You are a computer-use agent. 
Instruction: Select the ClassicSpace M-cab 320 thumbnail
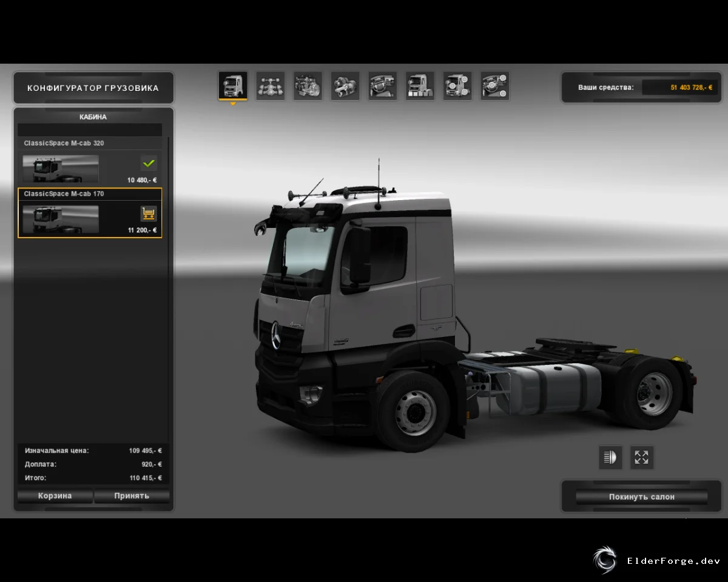tap(61, 169)
